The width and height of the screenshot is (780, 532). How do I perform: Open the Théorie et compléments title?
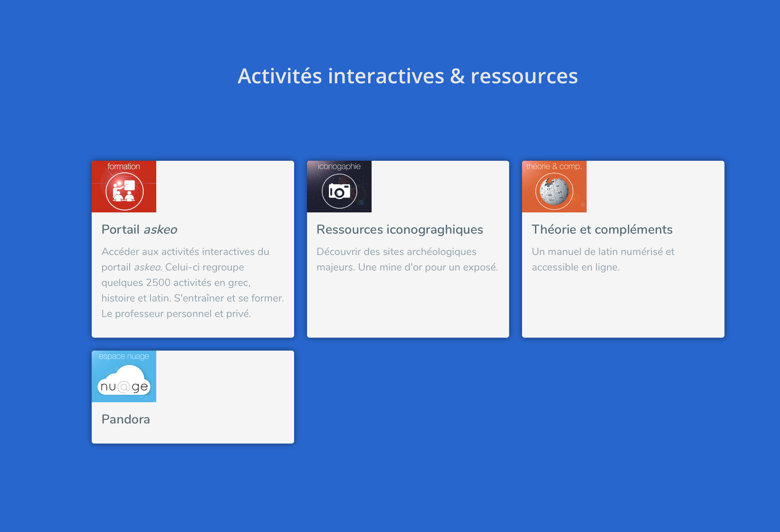point(602,230)
